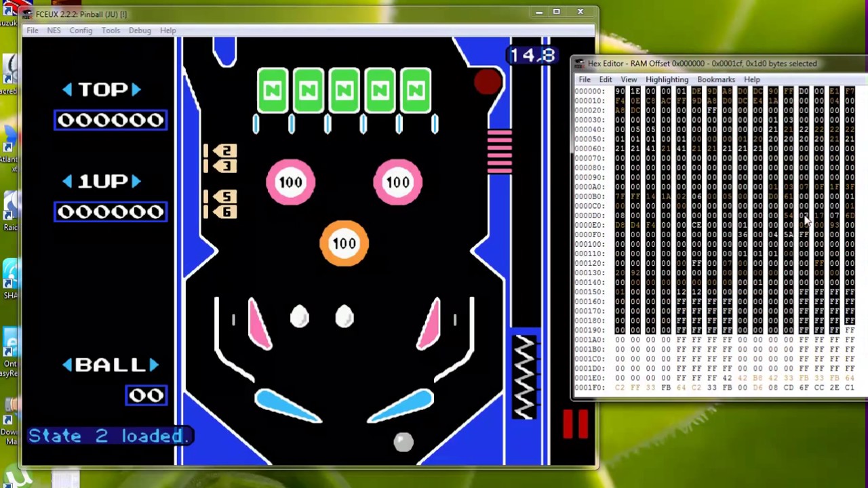Click address row 000060: in Hex Editor
This screenshot has height=488, width=868.
point(589,148)
